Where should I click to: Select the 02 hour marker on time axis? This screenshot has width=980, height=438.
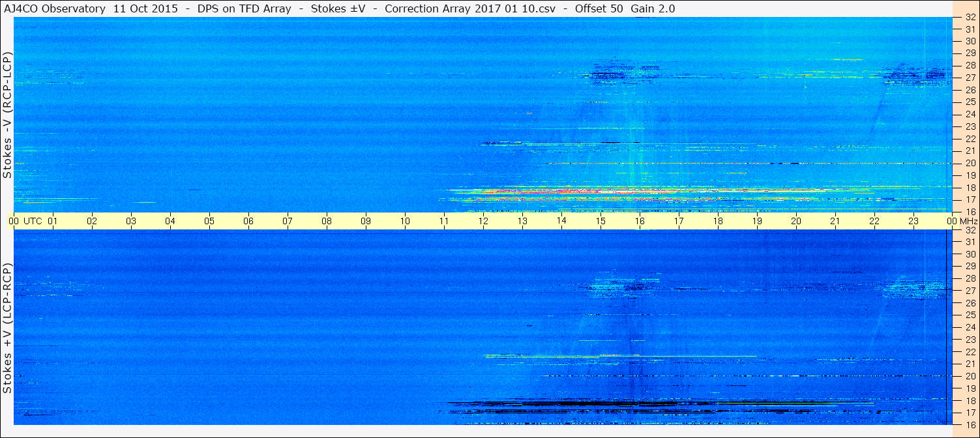tap(92, 221)
